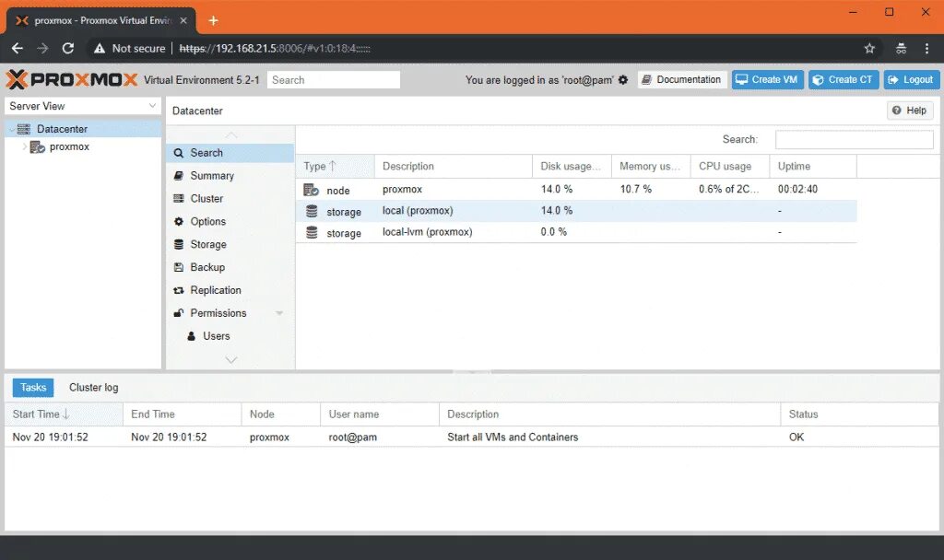Go forward in browser history
This screenshot has height=560, width=944.
42,48
